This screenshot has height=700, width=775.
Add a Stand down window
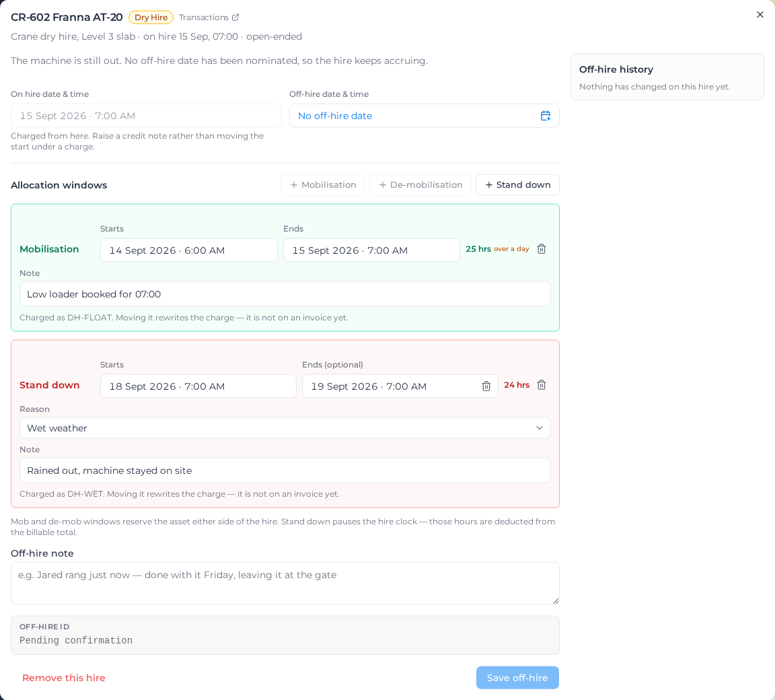click(x=517, y=185)
